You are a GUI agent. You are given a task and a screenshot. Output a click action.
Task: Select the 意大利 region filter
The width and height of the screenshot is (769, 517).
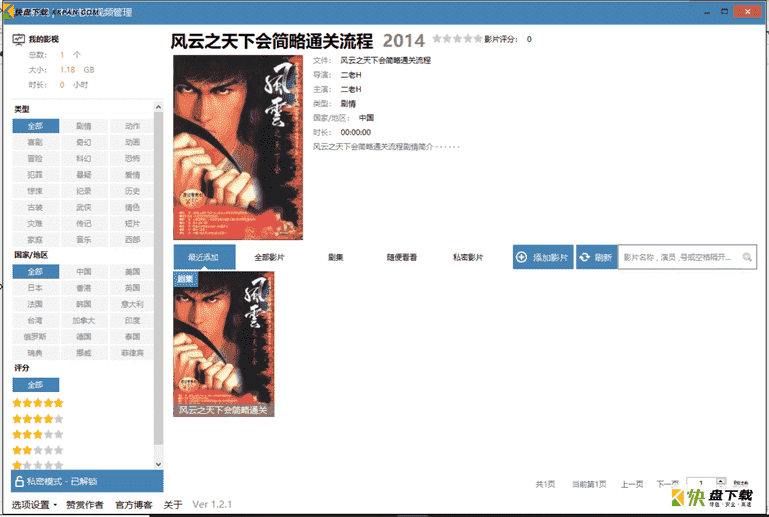point(132,304)
